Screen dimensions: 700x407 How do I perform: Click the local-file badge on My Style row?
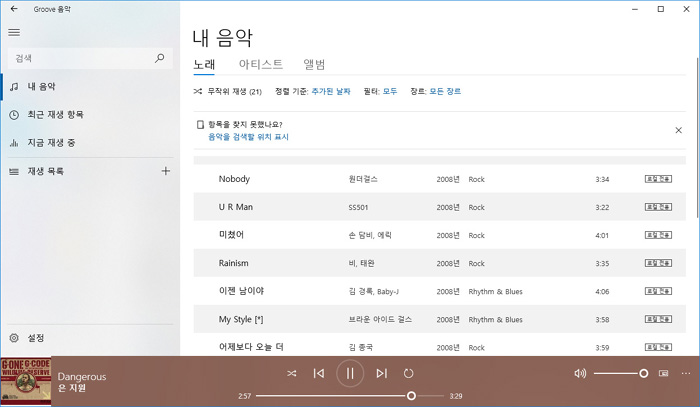tap(658, 320)
